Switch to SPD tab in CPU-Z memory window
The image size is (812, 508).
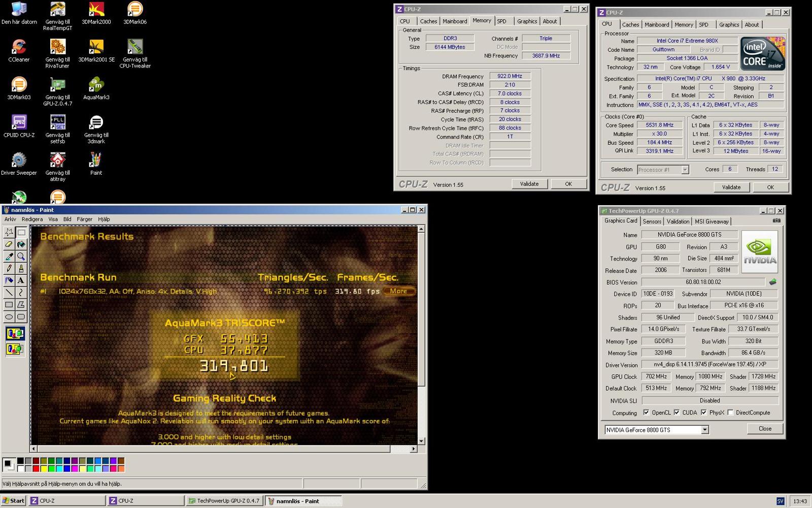[501, 21]
